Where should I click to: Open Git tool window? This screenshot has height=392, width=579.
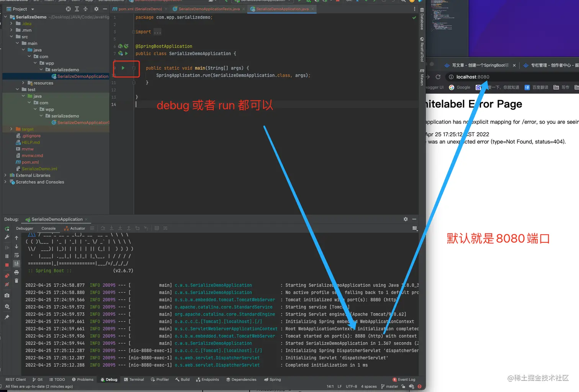[x=37, y=379]
